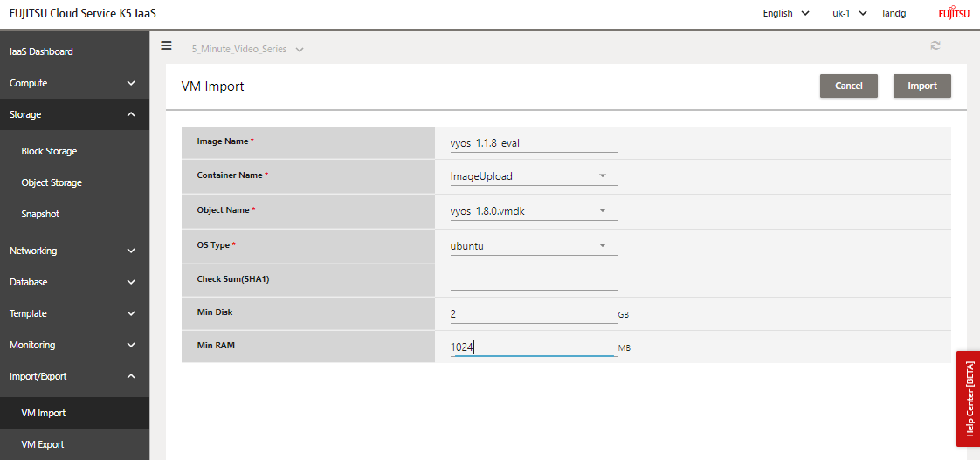Open the 5_Minute_Video_Series project dropdown
This screenshot has height=460, width=980.
click(247, 50)
